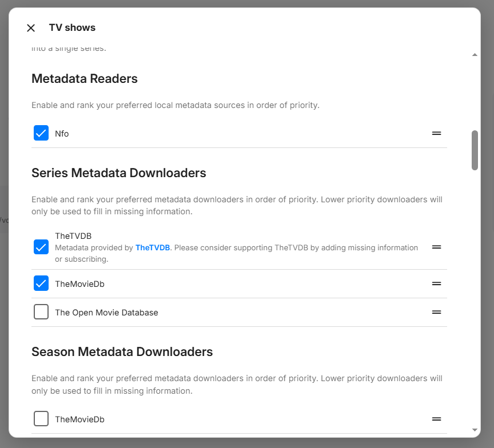Close the TV shows dialog
Screen dimensions: 494x448
coord(31,28)
